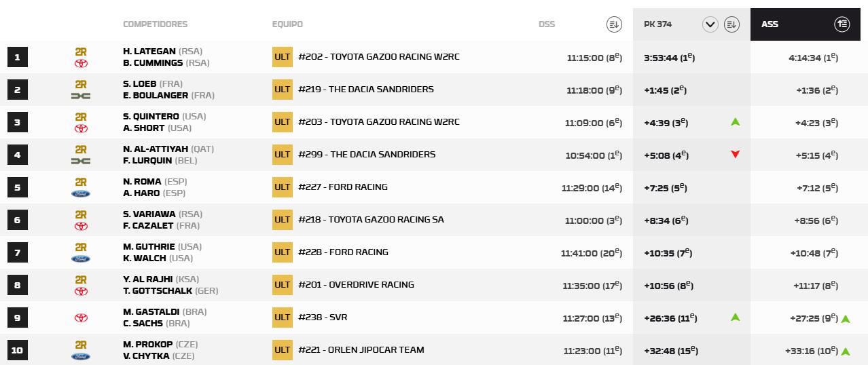The image size is (868, 365).
Task: Open team #299 - The Dacia Sandriders
Action: 367,155
